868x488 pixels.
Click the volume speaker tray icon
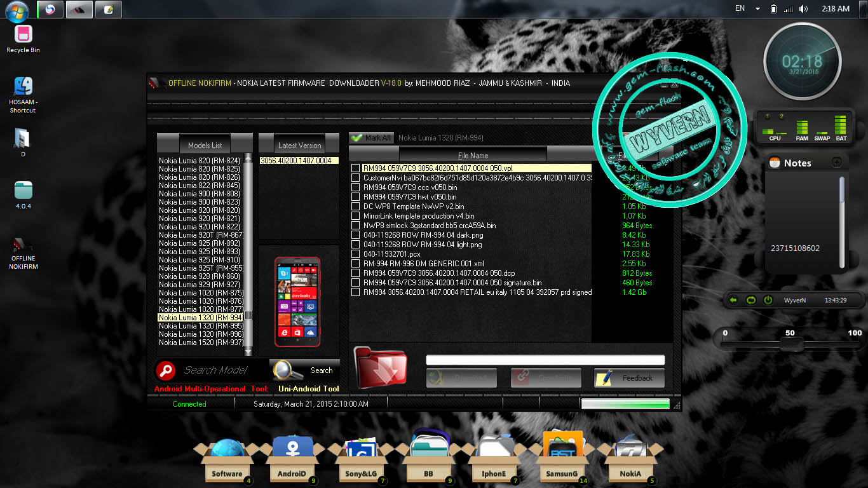[x=804, y=9]
